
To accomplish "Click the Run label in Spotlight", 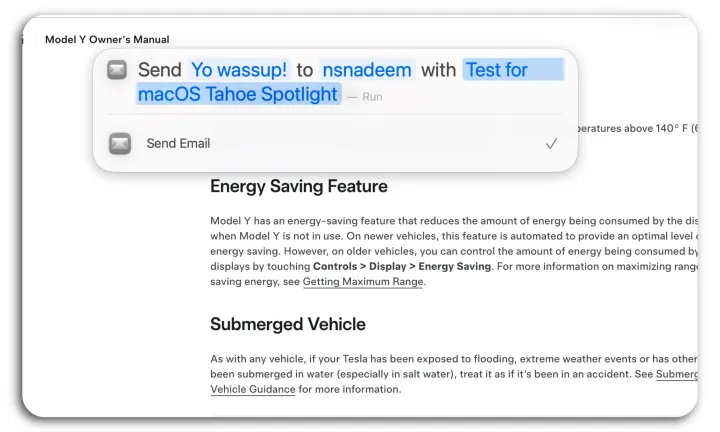I will (x=372, y=97).
